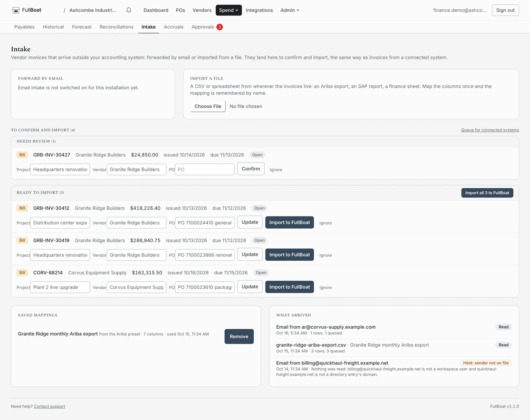
Task: Ignore invoice CORV-88214
Action: click(326, 288)
